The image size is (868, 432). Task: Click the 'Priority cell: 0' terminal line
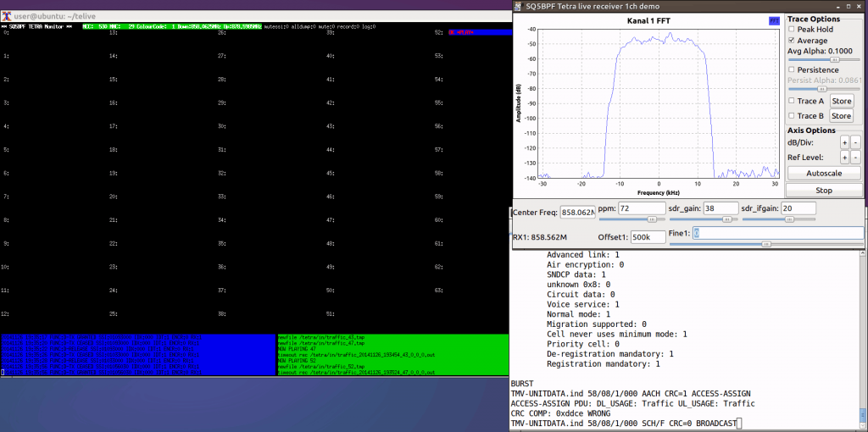(x=583, y=345)
